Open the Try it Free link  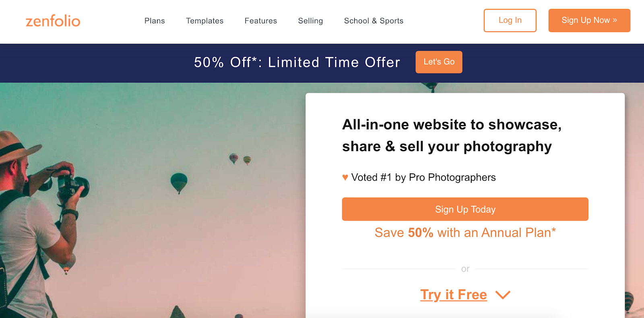tap(453, 295)
